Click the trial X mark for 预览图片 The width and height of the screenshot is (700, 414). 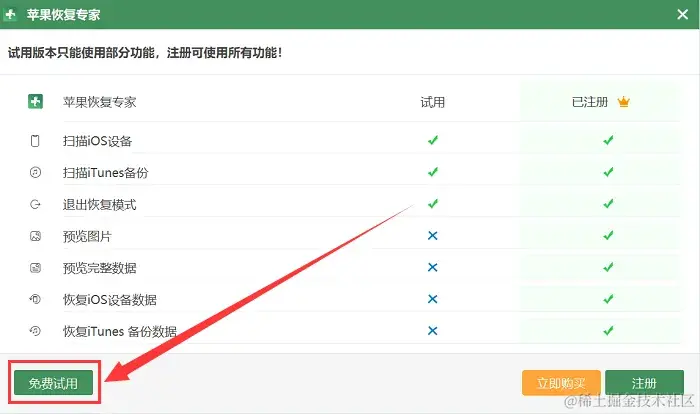tap(433, 235)
